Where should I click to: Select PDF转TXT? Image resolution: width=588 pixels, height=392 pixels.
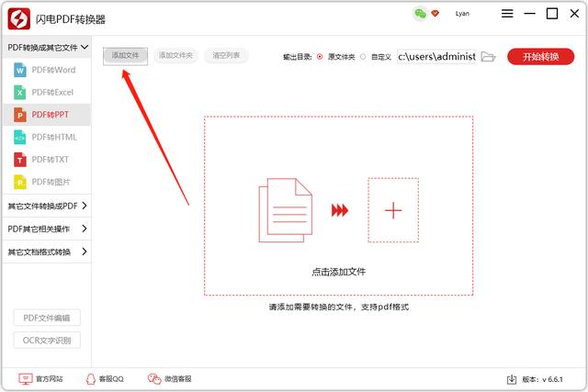(x=47, y=160)
